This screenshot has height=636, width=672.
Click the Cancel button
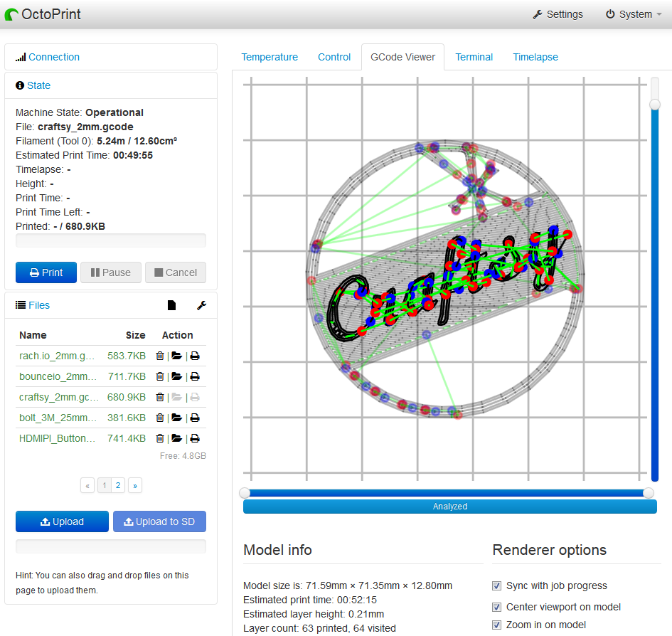click(176, 272)
